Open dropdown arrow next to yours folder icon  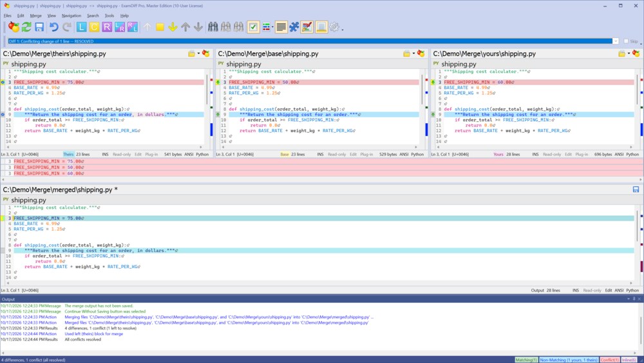point(629,54)
